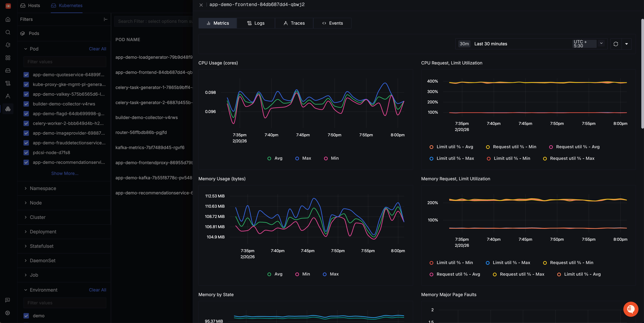
Task: Switch to the Logs tab
Action: pyautogui.click(x=256, y=23)
